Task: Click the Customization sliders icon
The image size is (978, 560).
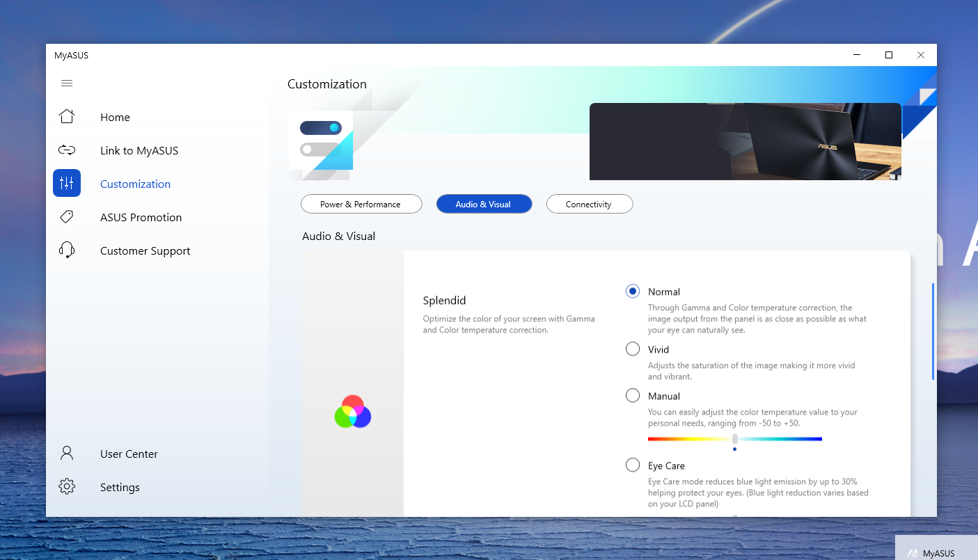Action: pyautogui.click(x=67, y=183)
